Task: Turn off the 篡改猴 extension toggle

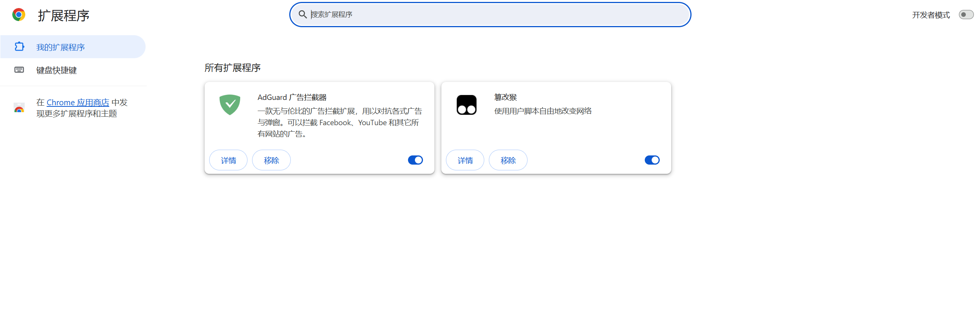Action: point(652,160)
